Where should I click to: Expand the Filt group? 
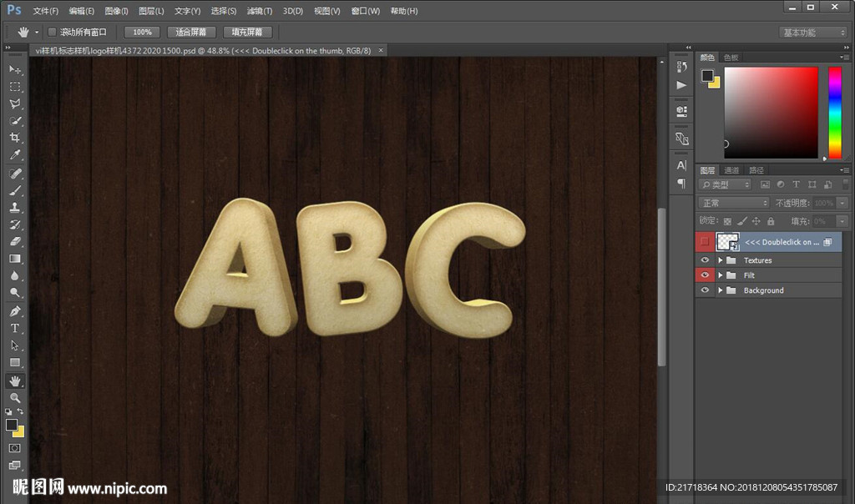click(721, 275)
